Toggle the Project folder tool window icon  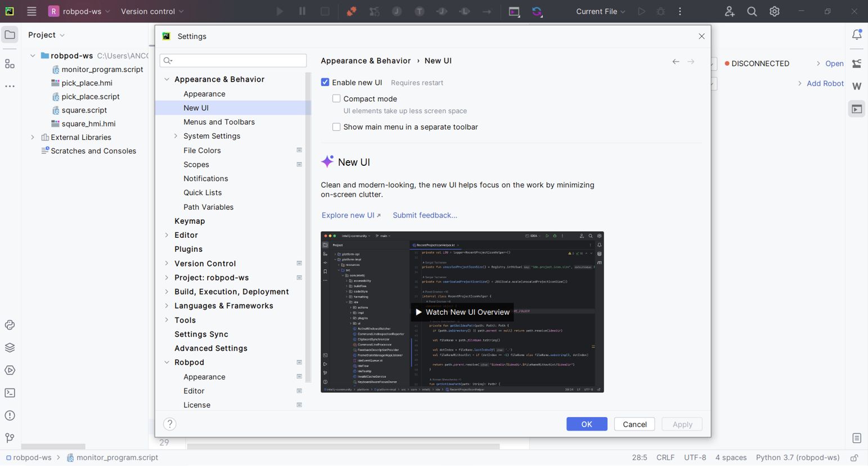[10, 35]
